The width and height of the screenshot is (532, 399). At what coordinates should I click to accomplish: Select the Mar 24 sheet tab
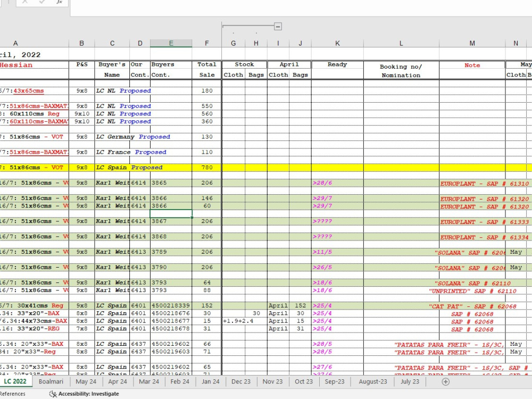[148, 381]
